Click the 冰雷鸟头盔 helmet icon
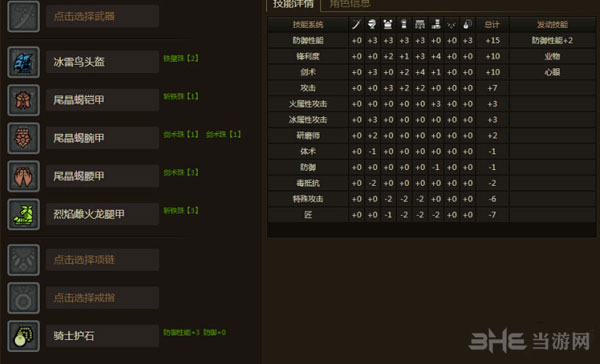The width and height of the screenshot is (600, 364). point(23,62)
